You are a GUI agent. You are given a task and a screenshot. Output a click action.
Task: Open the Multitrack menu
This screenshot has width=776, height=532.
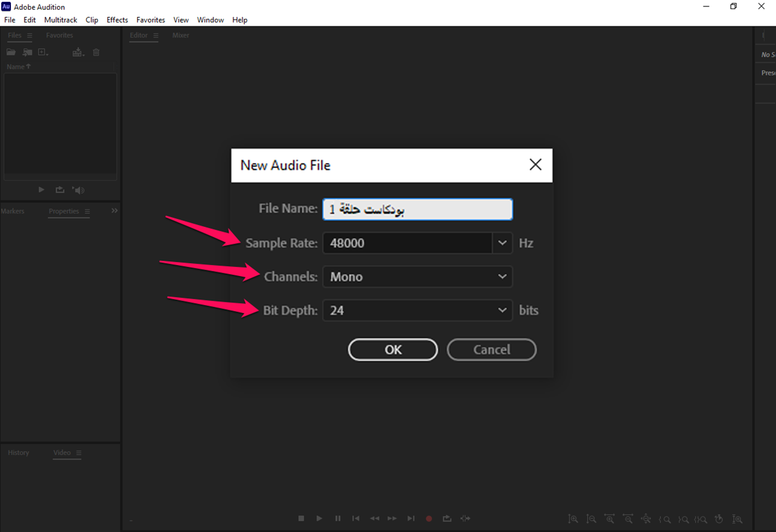(61, 20)
